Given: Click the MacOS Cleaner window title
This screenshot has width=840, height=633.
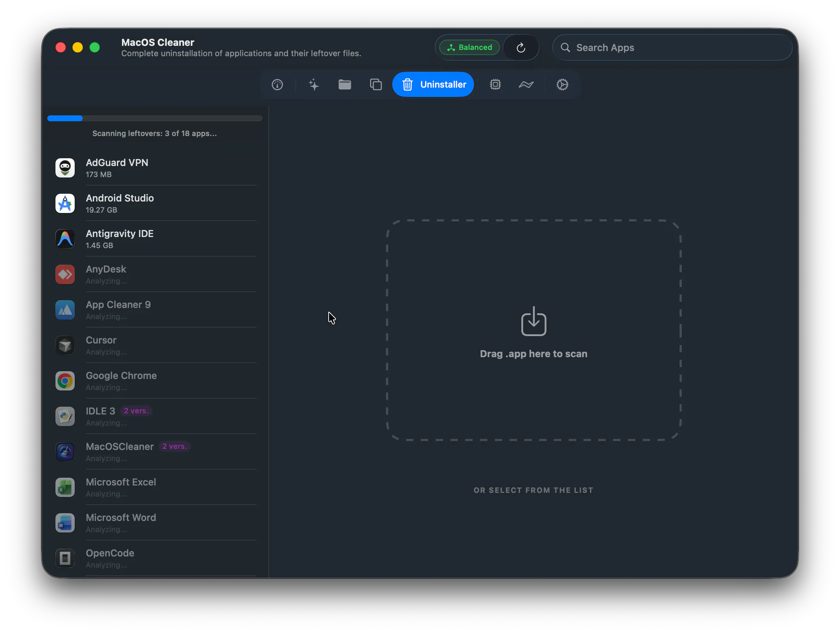Looking at the screenshot, I should tap(157, 42).
